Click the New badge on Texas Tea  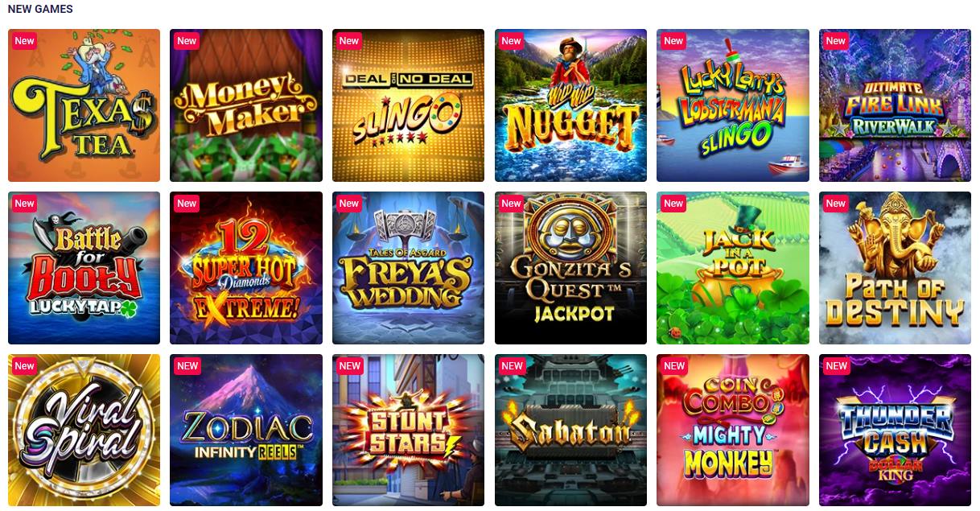click(25, 41)
